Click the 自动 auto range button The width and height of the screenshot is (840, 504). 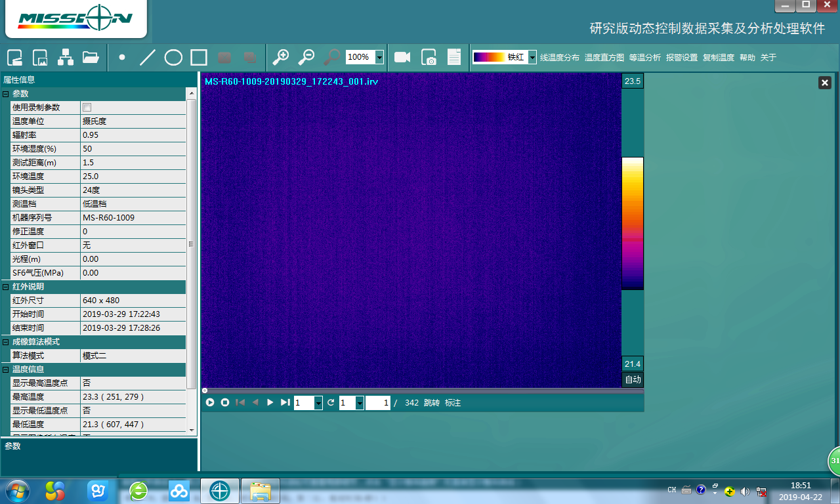[633, 380]
